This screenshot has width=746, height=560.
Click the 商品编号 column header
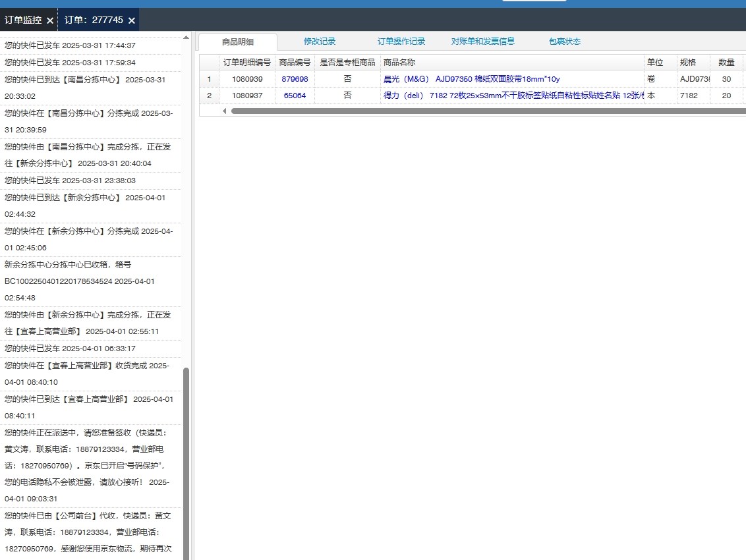tap(295, 63)
